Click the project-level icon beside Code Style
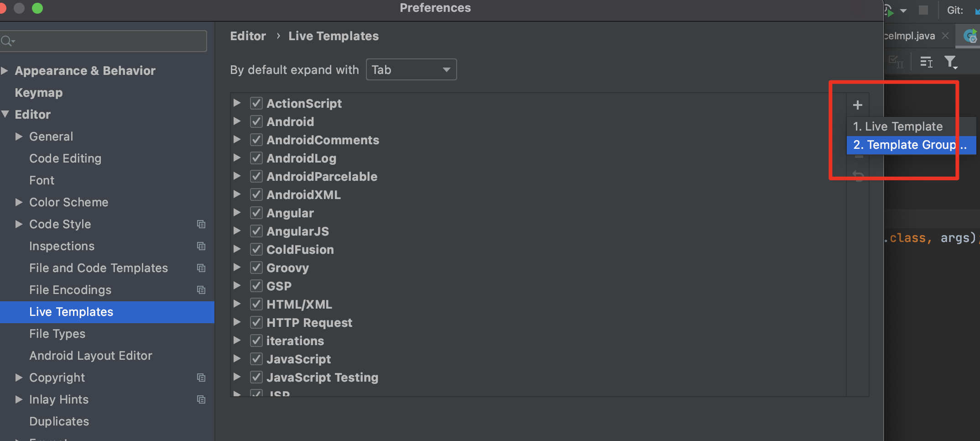This screenshot has width=980, height=441. [x=201, y=224]
